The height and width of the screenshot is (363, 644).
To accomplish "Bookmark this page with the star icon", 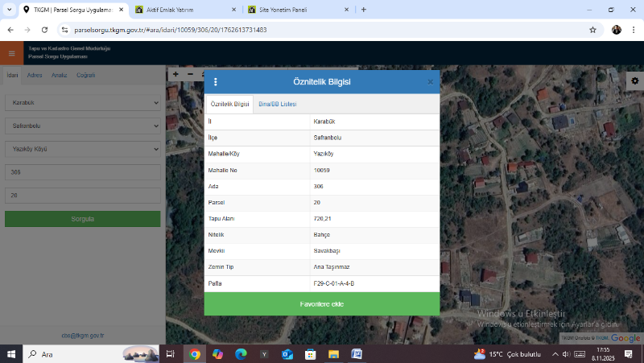I will click(592, 30).
